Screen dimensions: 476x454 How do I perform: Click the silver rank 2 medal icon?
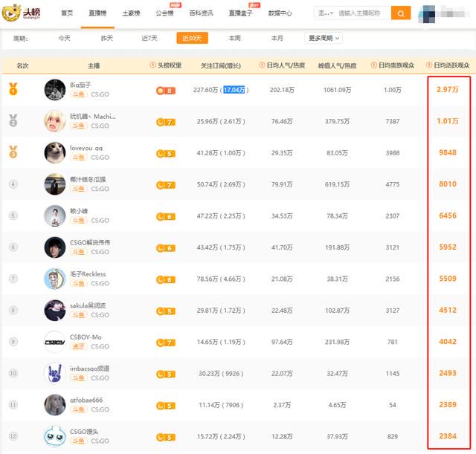click(13, 120)
